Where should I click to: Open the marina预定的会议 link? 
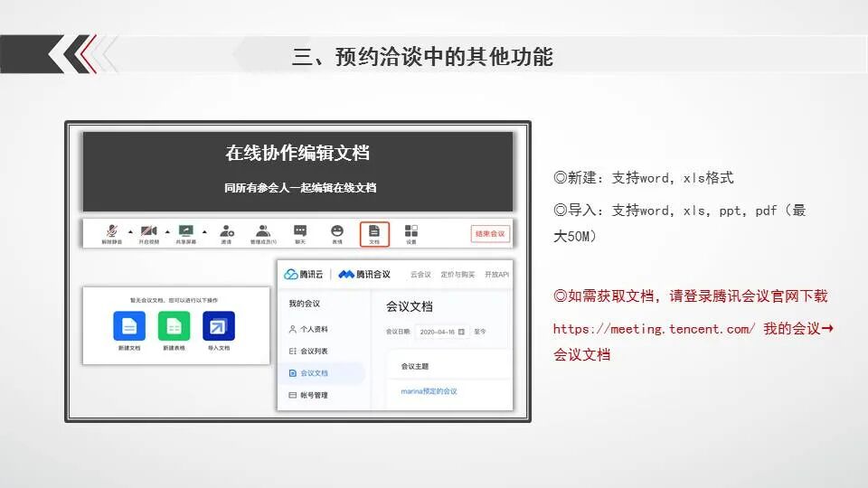(429, 391)
